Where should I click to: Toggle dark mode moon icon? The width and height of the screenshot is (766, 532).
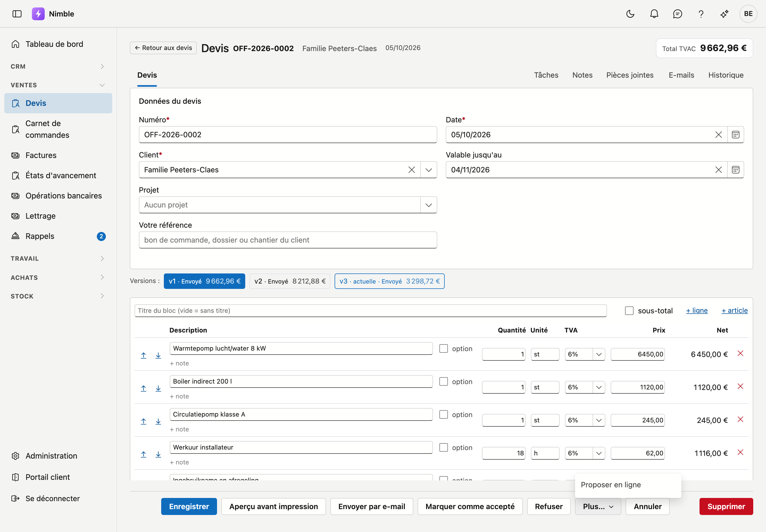[x=630, y=14]
